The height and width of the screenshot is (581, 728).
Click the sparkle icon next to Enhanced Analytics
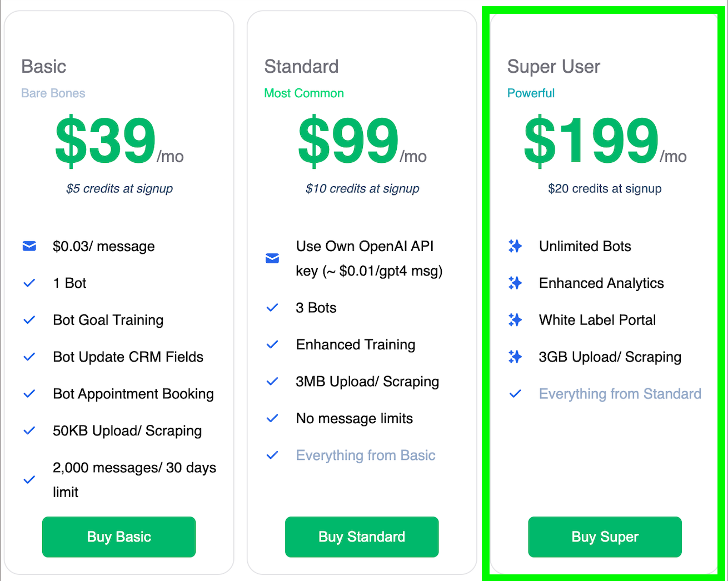tap(515, 283)
